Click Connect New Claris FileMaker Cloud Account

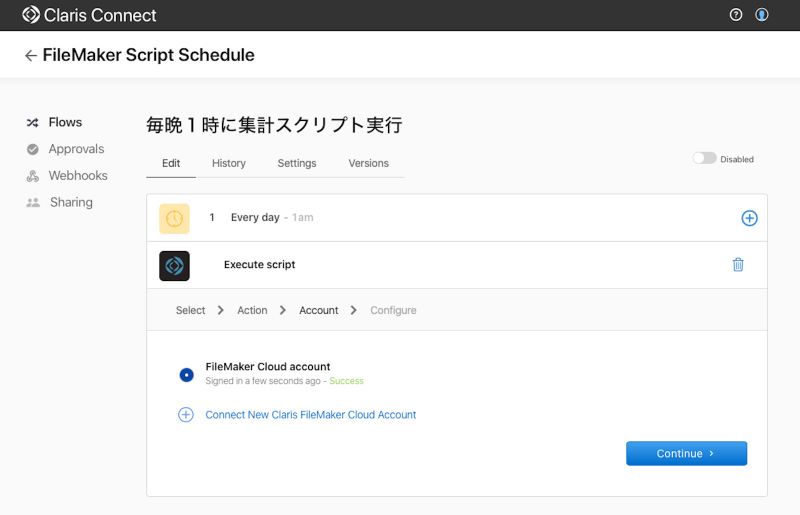tap(311, 415)
